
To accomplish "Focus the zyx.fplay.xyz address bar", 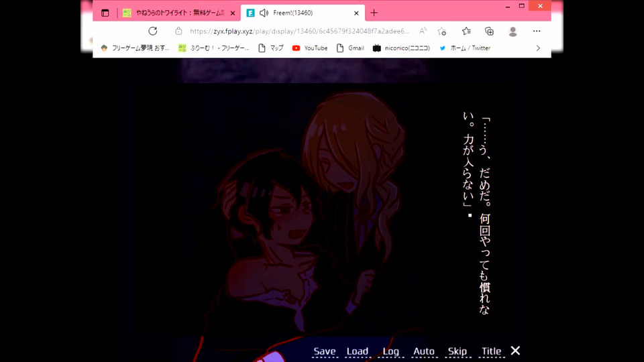I will point(299,32).
